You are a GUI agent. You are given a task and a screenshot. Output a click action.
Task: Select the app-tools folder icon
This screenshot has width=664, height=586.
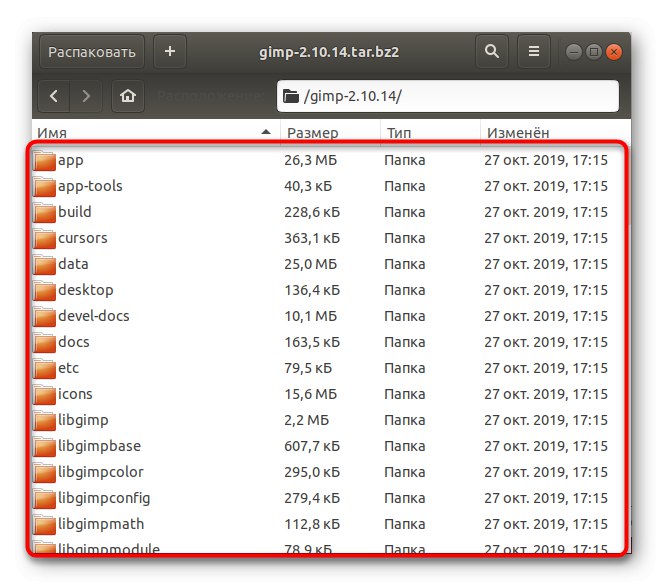(44, 186)
